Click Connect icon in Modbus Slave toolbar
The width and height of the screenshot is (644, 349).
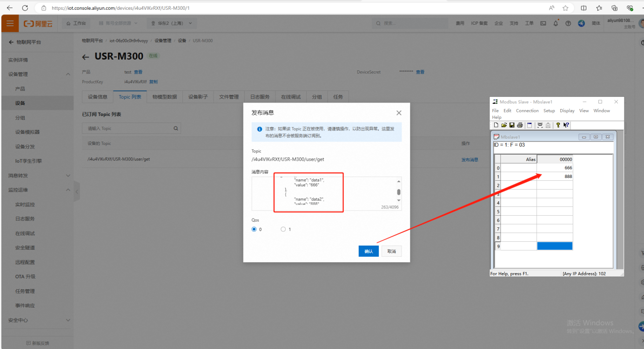[540, 125]
